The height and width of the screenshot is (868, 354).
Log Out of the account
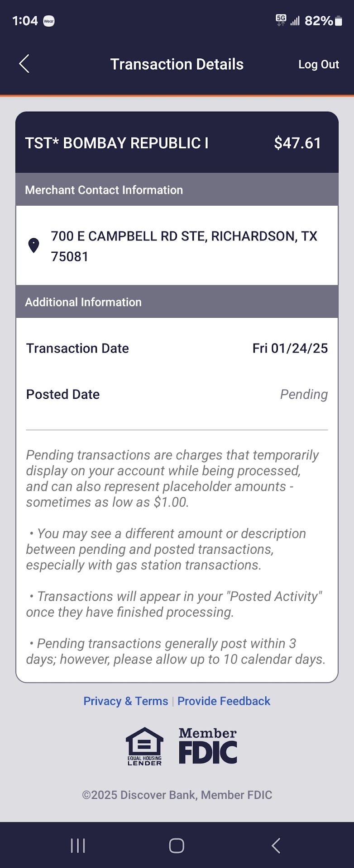pos(318,65)
